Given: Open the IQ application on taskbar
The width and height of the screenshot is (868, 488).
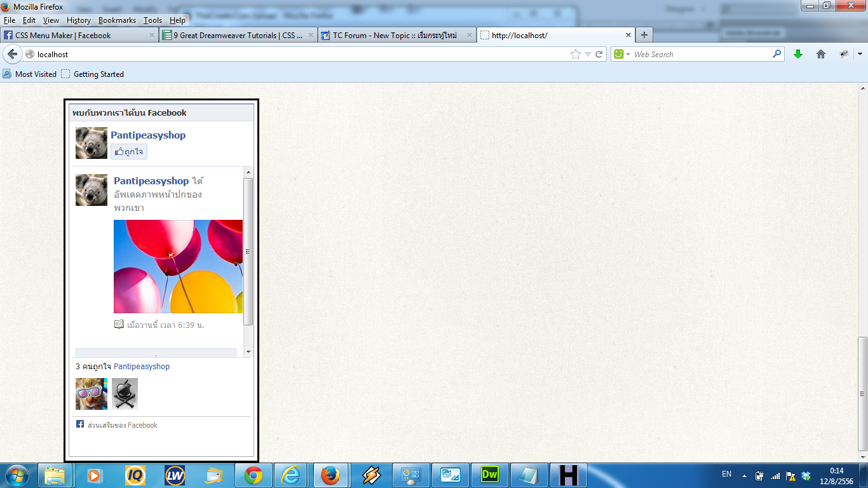Looking at the screenshot, I should pyautogui.click(x=135, y=475).
